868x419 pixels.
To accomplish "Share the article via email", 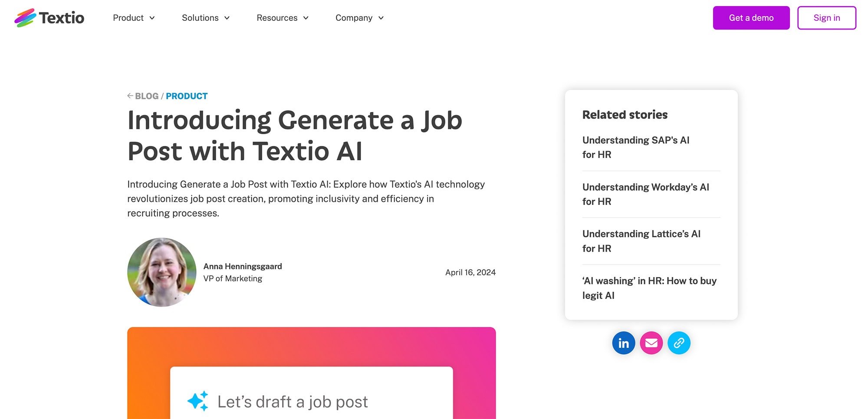I will 651,343.
